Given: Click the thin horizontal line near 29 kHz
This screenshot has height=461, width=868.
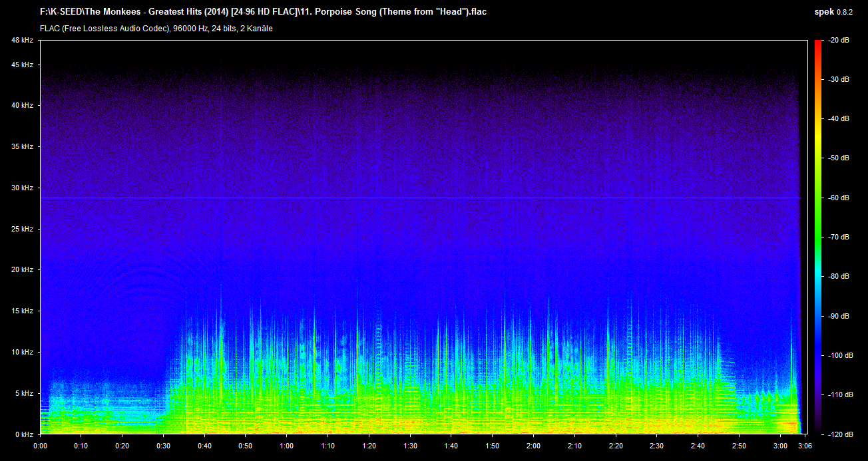Looking at the screenshot, I should 419,198.
